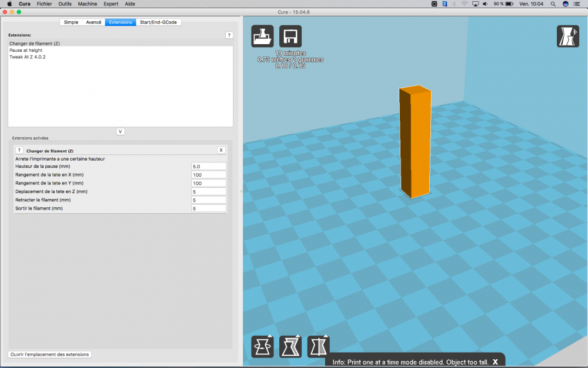Select the Rotate model tool
The image size is (588, 368).
click(262, 346)
